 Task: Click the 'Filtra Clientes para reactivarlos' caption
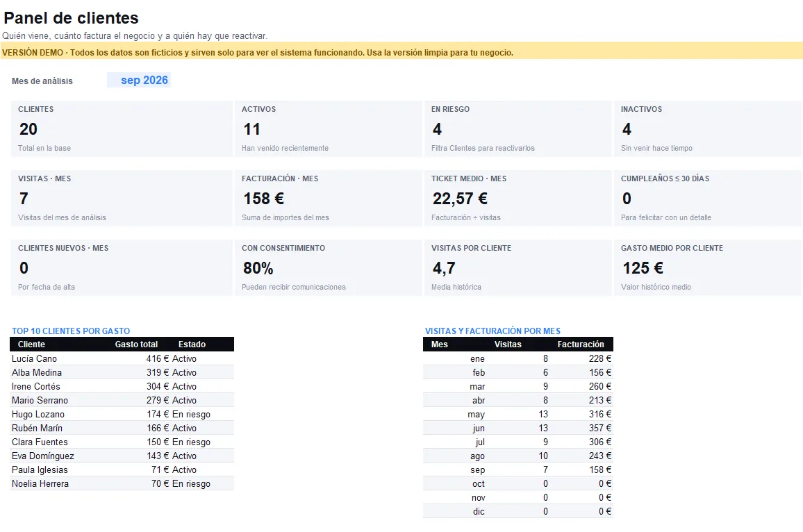(x=483, y=148)
